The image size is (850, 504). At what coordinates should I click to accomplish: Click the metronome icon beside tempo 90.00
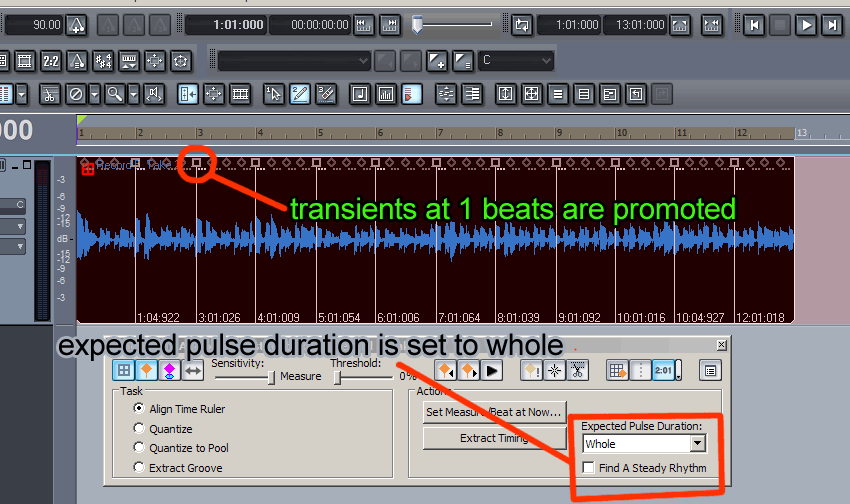pos(78,25)
